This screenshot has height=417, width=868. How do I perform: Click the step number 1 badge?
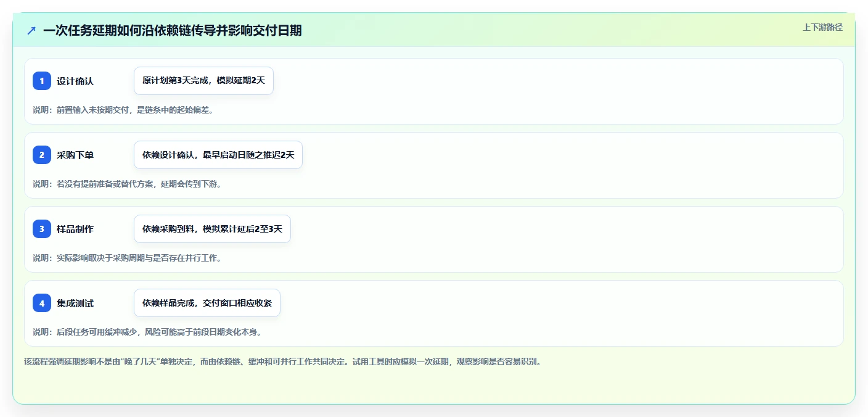42,81
